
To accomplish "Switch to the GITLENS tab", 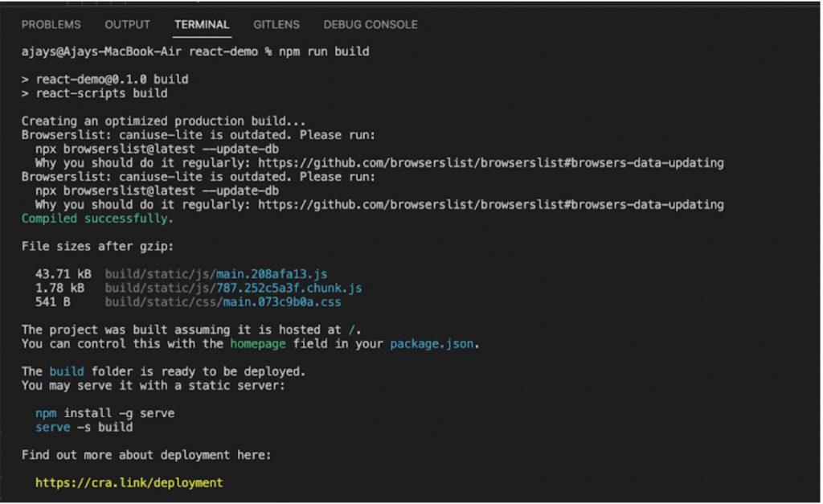I will [x=276, y=25].
